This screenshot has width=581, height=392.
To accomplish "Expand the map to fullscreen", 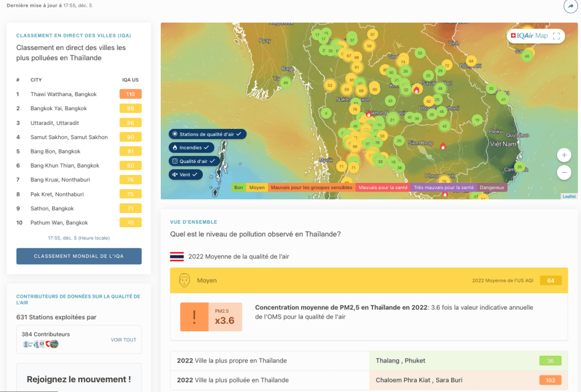I will (x=557, y=36).
